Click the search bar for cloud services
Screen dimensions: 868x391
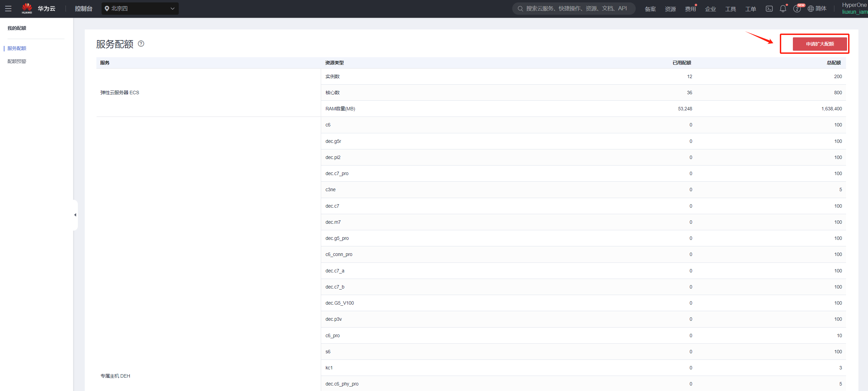(x=574, y=9)
